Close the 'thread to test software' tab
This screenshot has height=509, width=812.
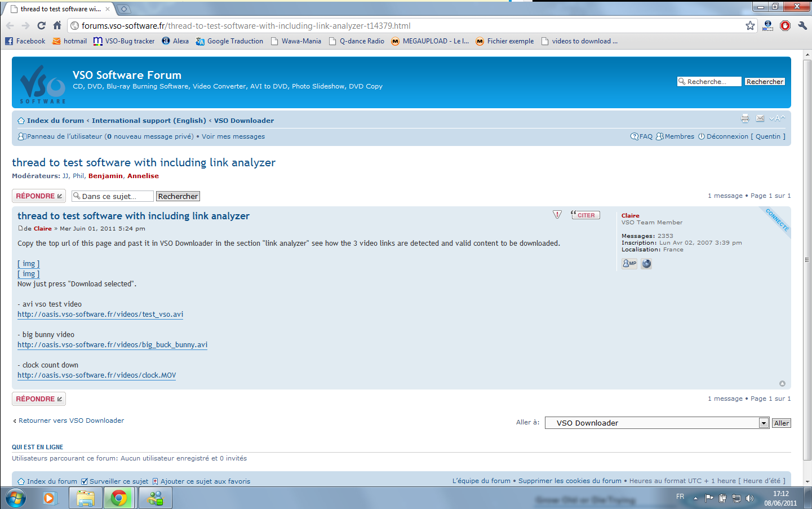point(108,9)
